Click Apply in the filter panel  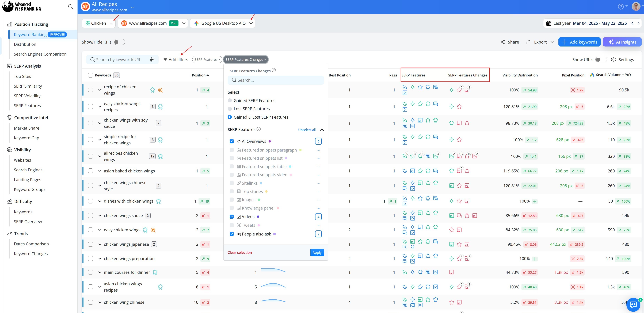[x=317, y=252]
